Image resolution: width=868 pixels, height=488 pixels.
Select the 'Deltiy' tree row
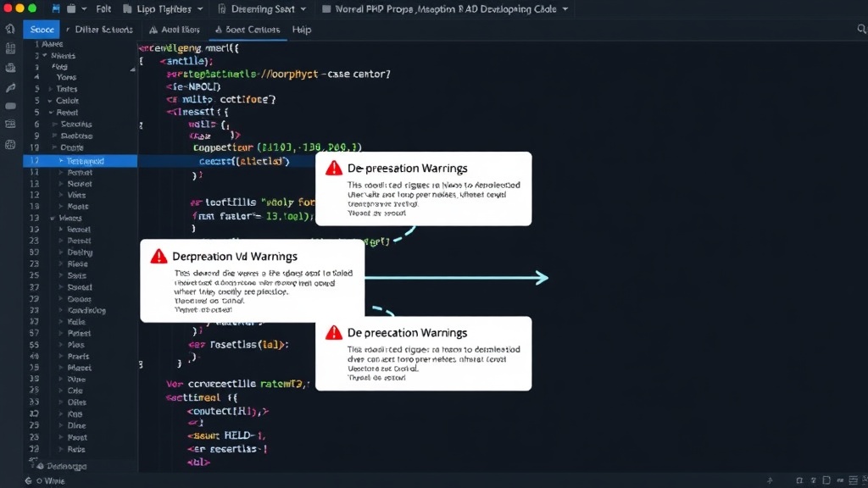click(81, 252)
